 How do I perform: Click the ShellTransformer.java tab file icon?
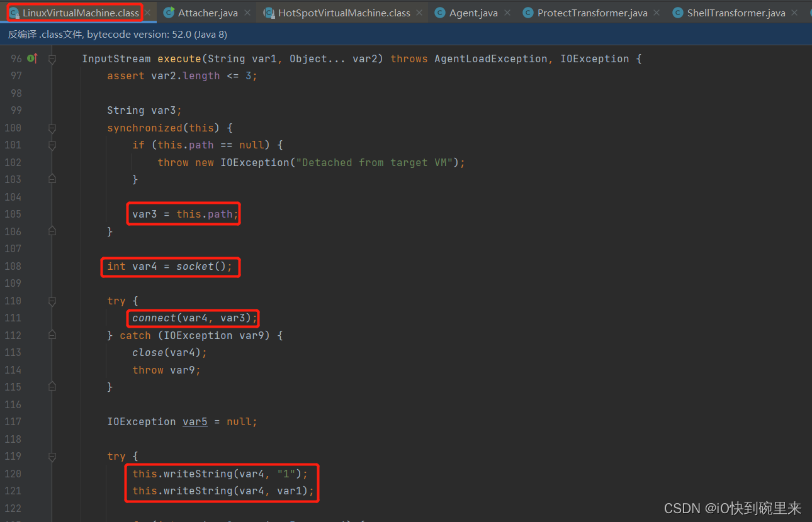[678, 13]
